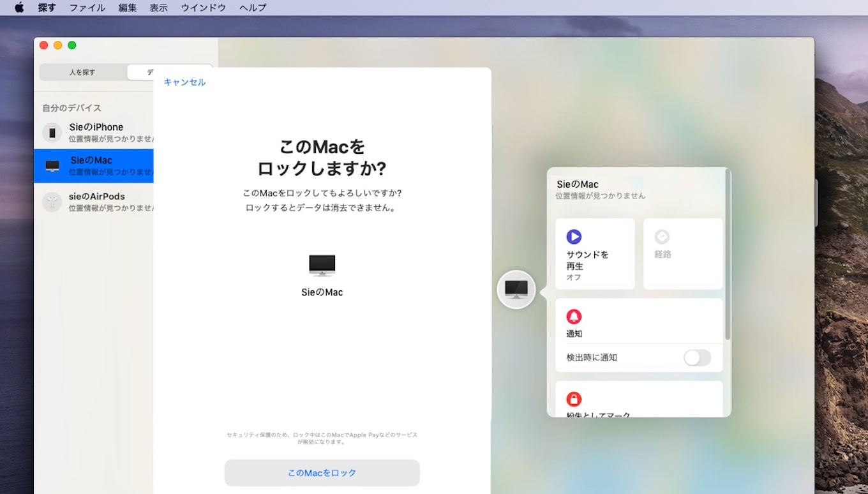Minimize the window with the yellow button
Image resolution: width=868 pixels, height=494 pixels.
pos(57,45)
